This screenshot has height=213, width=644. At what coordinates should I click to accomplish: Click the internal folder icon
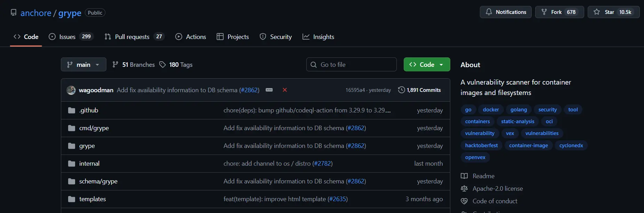coord(72,164)
